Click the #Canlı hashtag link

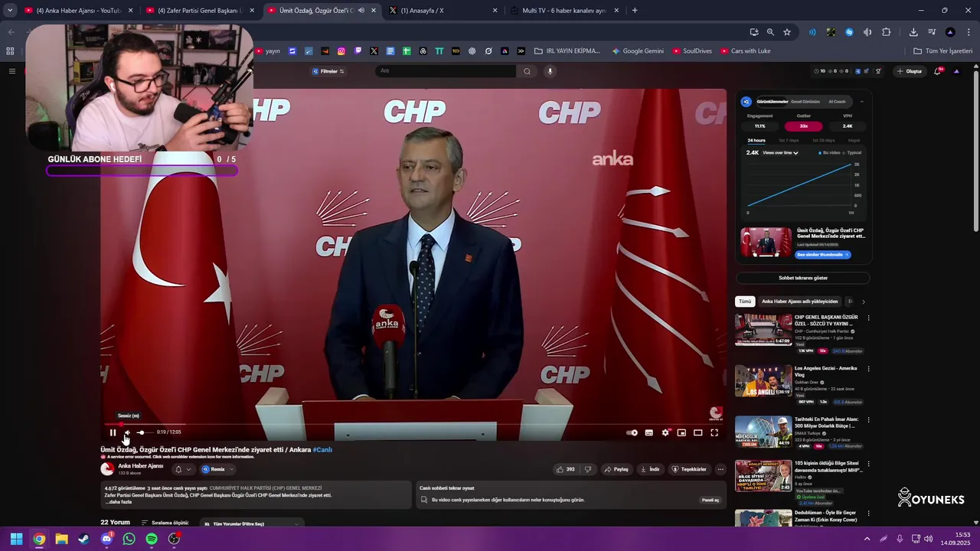(x=322, y=450)
